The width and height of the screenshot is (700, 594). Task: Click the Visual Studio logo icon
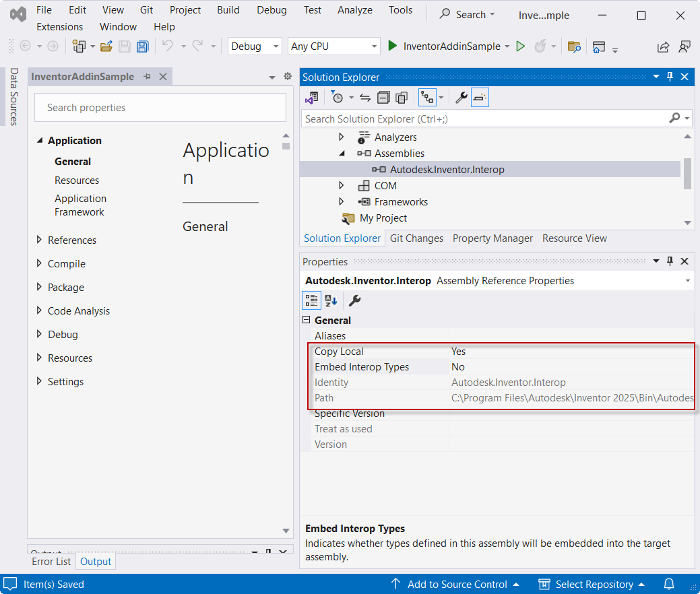(18, 15)
